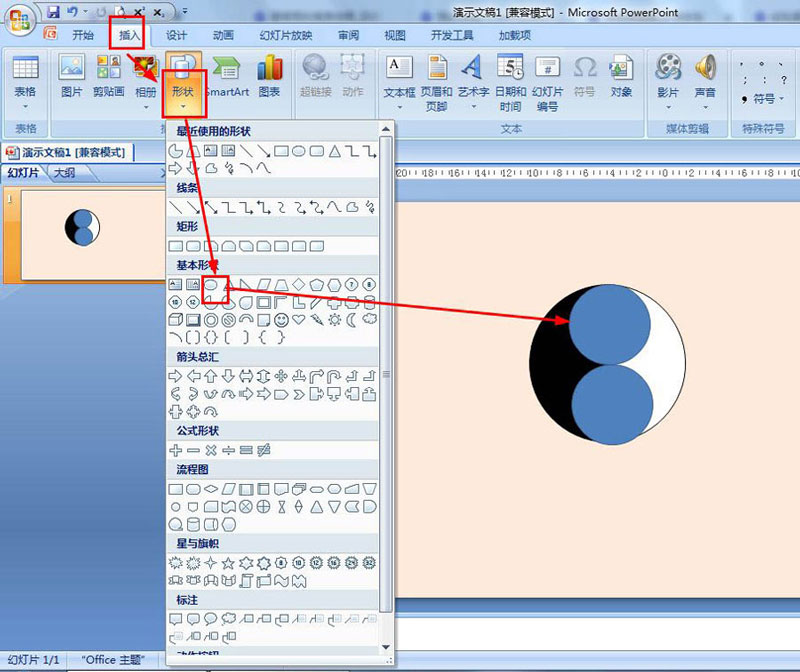Select the smiley face shape
Screen dimensions: 800x672
281,320
